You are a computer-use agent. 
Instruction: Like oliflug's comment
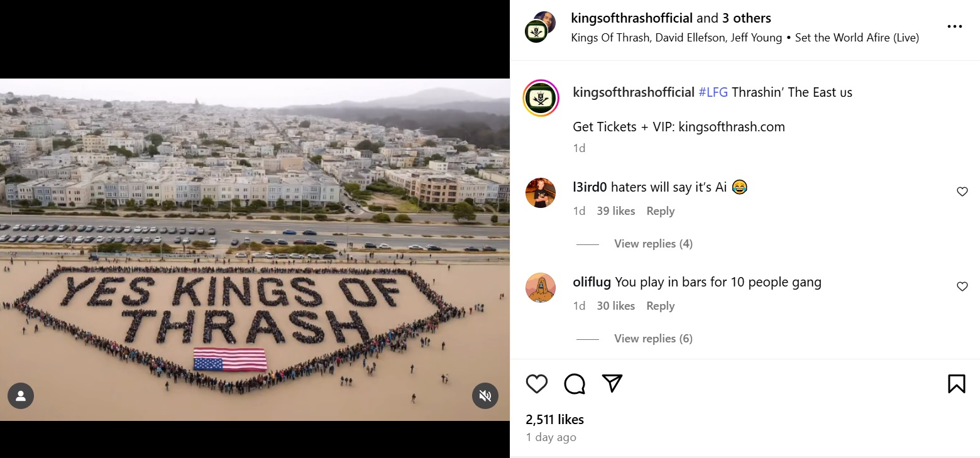click(962, 286)
